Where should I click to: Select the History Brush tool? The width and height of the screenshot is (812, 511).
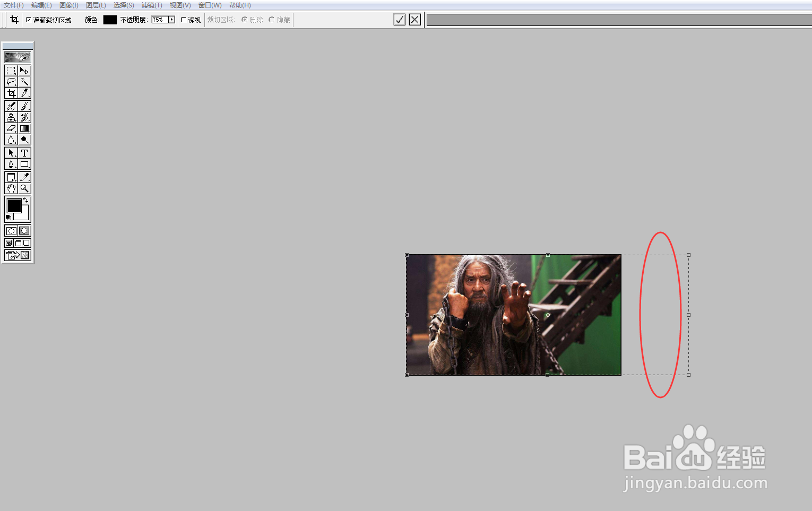coord(24,117)
